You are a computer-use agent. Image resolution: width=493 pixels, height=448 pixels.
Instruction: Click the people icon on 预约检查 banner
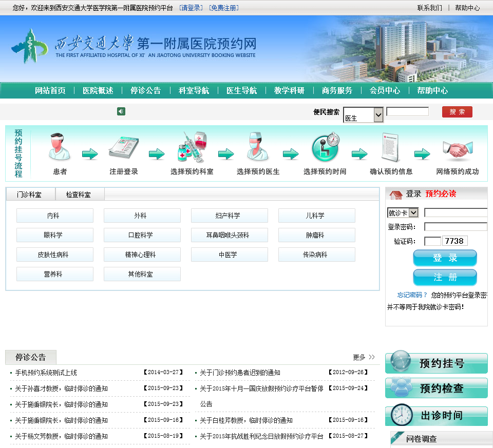point(401,387)
